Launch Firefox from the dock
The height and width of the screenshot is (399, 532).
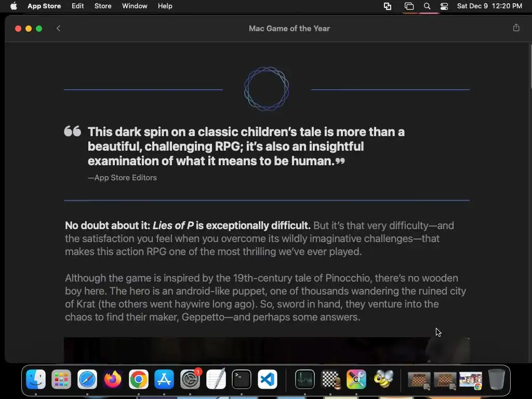point(113,379)
